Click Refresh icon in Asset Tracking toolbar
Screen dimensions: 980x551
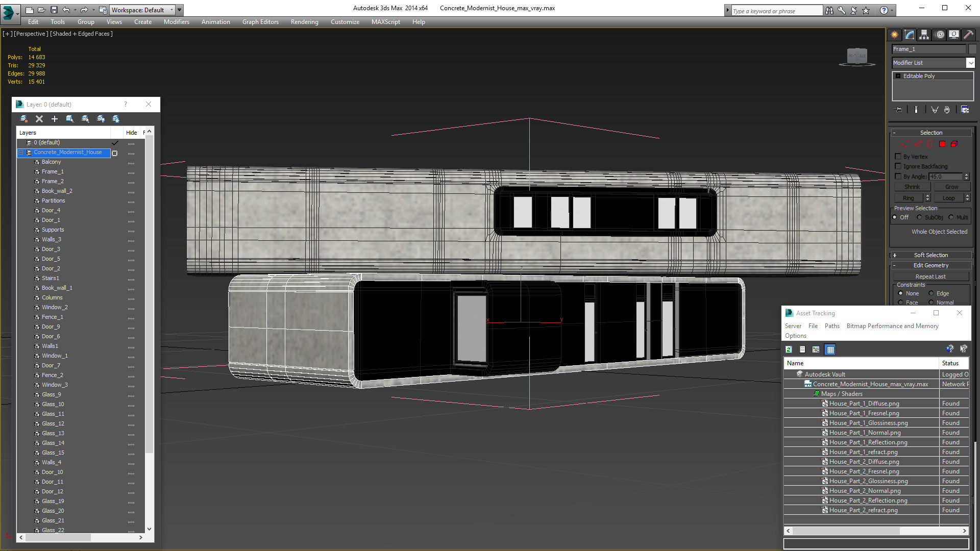[x=789, y=349]
